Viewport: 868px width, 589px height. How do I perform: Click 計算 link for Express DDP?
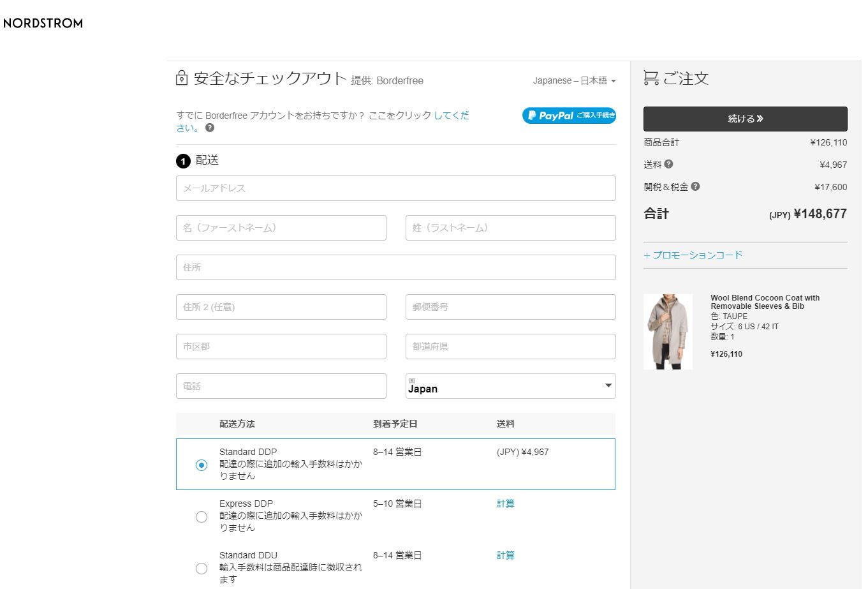coord(506,503)
